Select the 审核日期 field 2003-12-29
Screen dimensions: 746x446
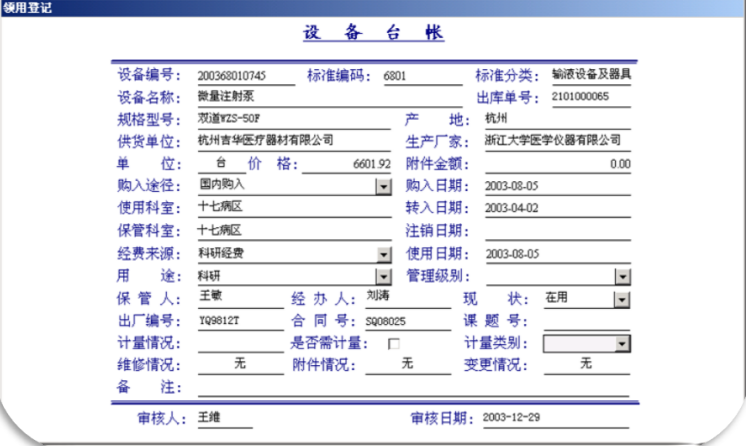[556, 418]
